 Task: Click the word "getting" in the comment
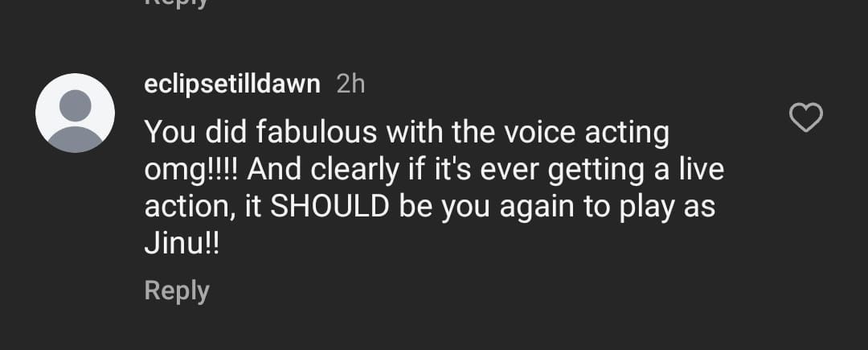[571, 170]
